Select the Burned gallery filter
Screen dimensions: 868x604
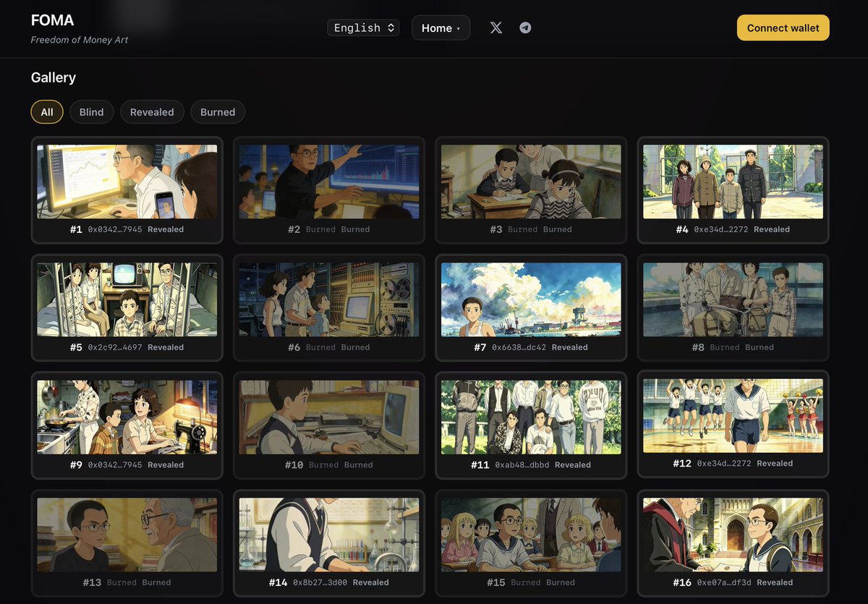(218, 112)
